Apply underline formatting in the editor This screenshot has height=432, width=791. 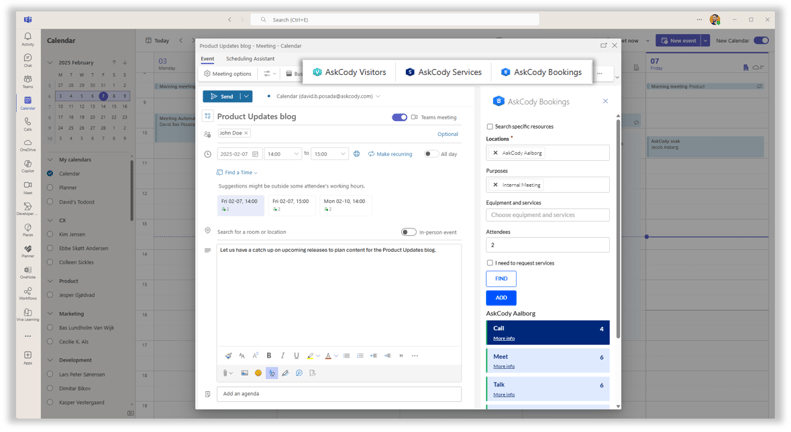(x=296, y=356)
